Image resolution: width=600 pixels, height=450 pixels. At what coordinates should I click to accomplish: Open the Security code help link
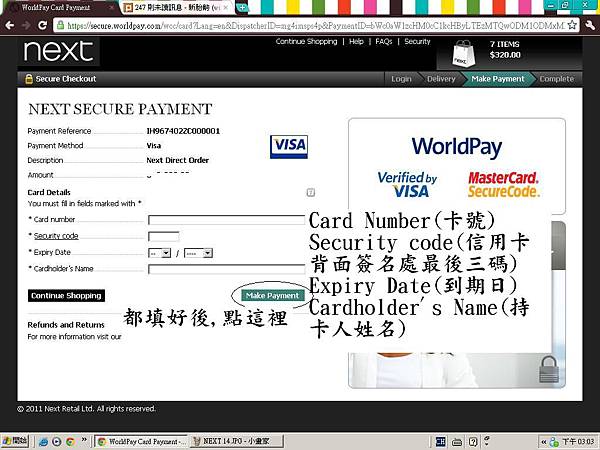(56, 236)
